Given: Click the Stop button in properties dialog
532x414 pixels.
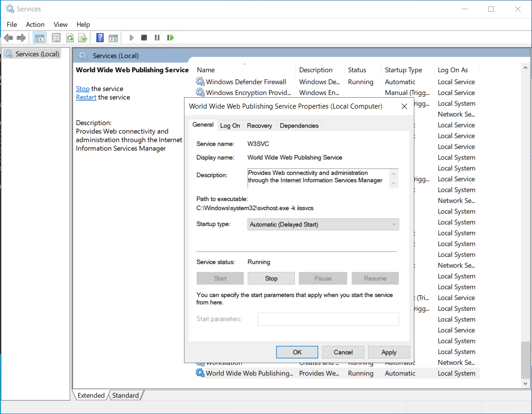Looking at the screenshot, I should coord(271,278).
